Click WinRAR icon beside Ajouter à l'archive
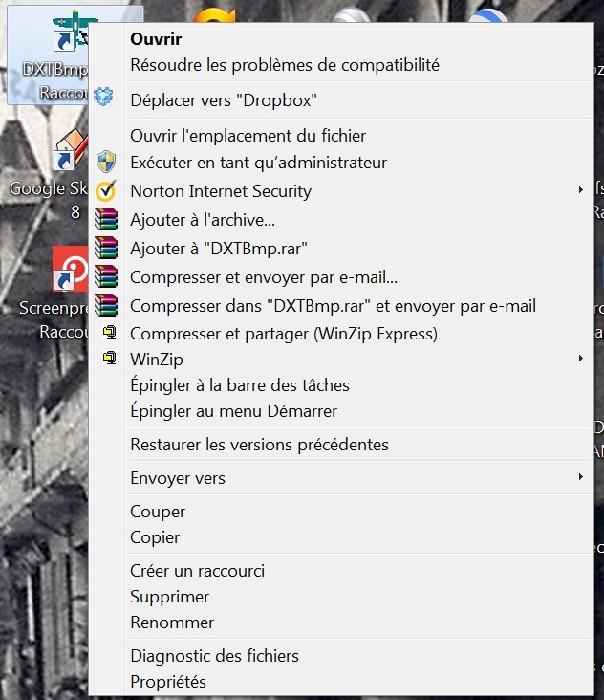The height and width of the screenshot is (700, 604). [106, 219]
